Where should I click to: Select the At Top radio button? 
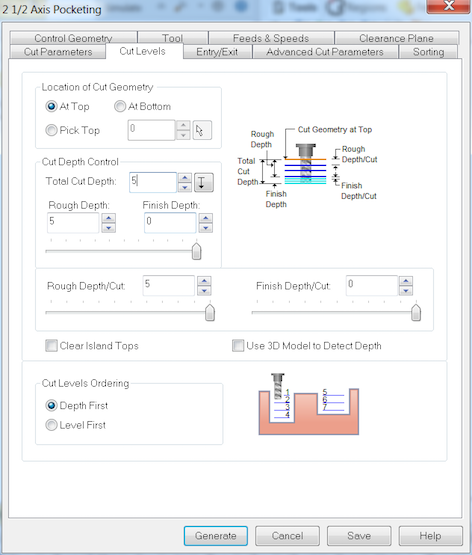(51, 106)
